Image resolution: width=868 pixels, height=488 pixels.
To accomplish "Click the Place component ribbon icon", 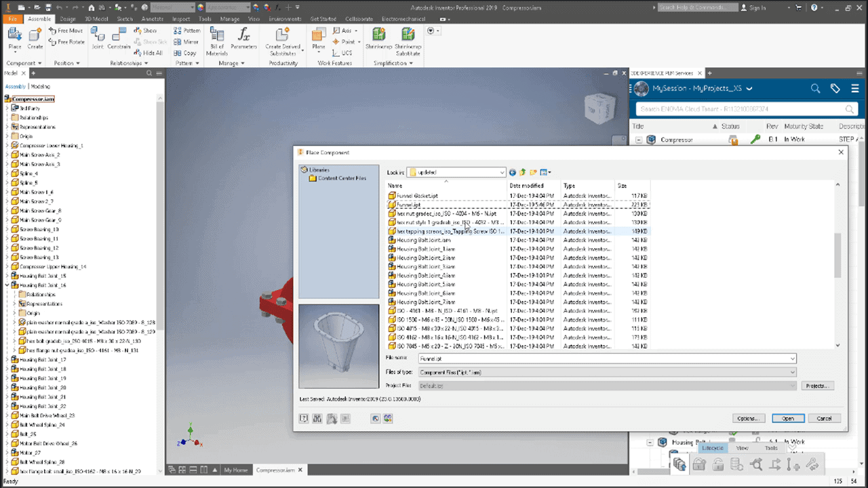I will [15, 39].
